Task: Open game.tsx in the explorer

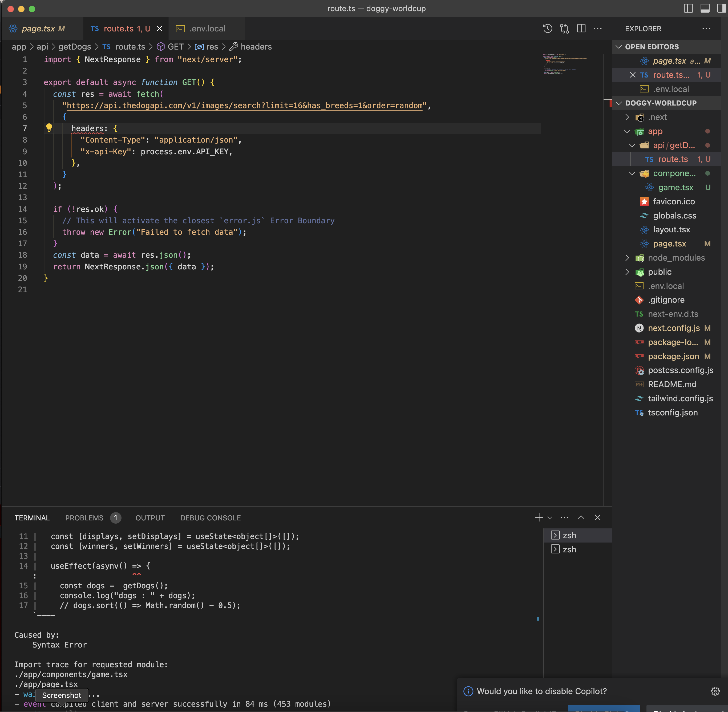Action: point(667,187)
